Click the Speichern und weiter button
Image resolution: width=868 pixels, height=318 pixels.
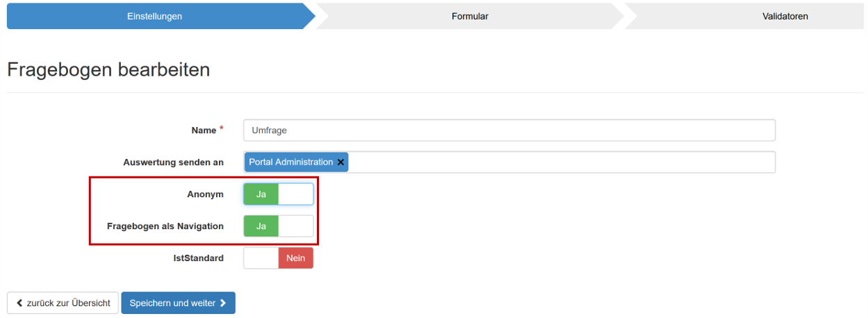click(178, 303)
